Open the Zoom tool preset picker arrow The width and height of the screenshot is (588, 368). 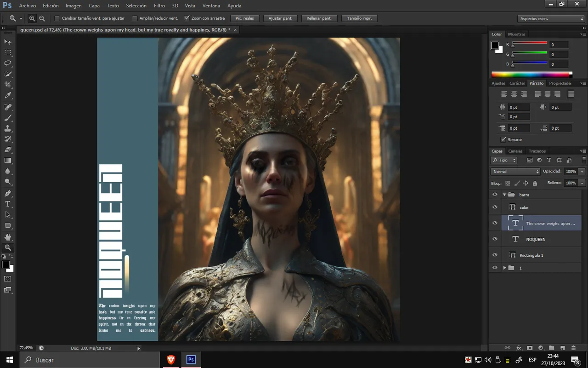21,19
